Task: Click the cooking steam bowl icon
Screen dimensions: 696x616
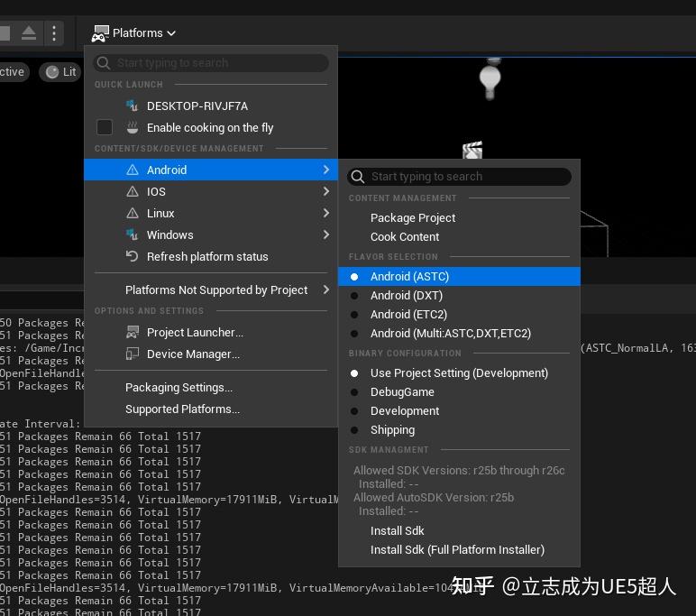Action: 133,127
